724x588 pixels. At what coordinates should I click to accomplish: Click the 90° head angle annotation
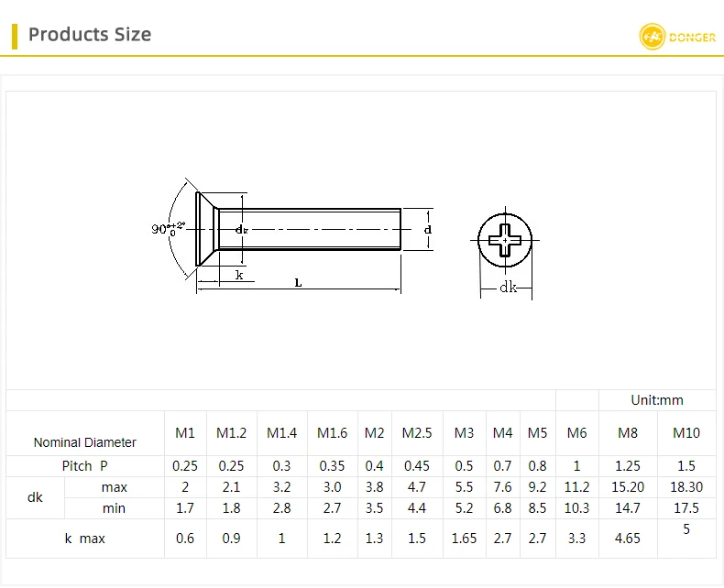click(x=168, y=228)
